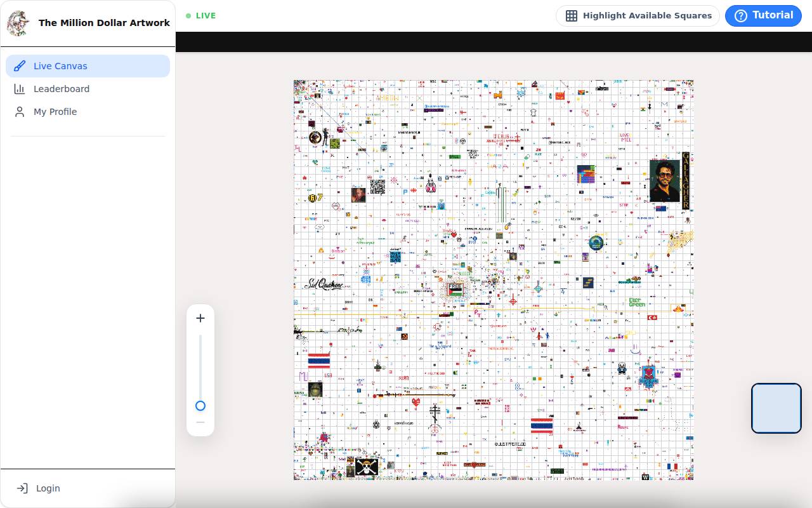
Task: Click the LIVE status indicator
Action: pos(201,16)
